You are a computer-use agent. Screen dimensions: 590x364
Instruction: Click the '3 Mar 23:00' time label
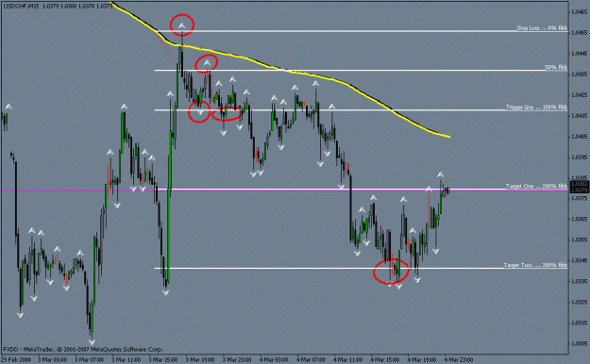tap(237, 360)
